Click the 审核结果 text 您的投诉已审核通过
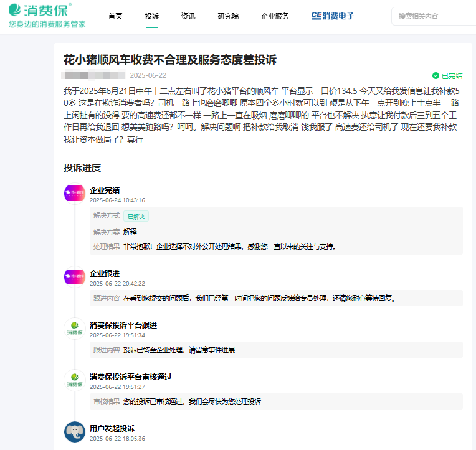Viewport: 476px width, 450px height. [153, 401]
